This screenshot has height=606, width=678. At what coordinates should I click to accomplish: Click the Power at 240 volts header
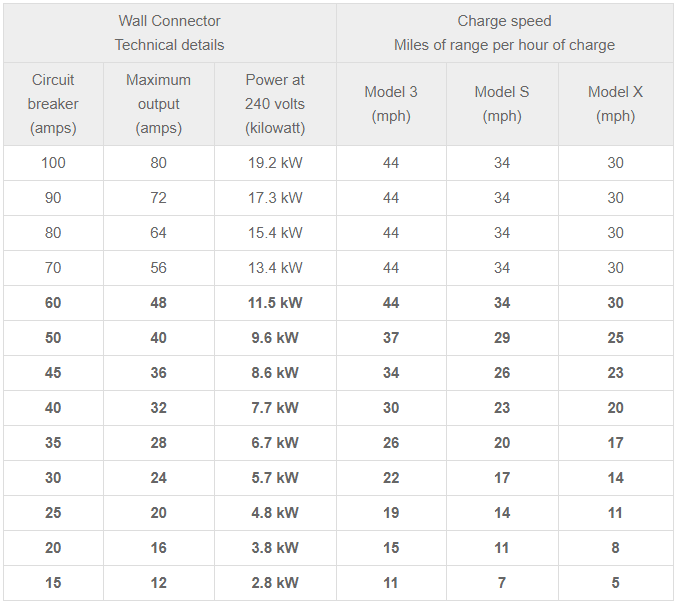(275, 104)
